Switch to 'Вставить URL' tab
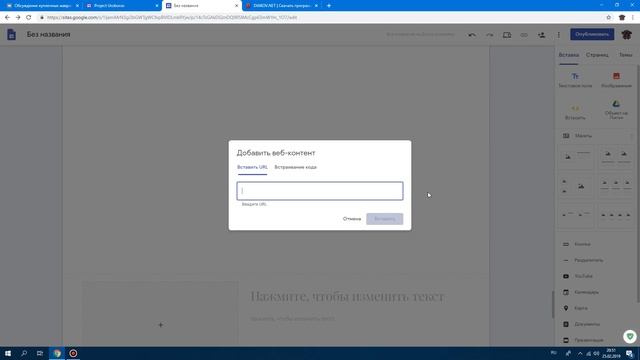This screenshot has height=360, width=640. (x=252, y=167)
